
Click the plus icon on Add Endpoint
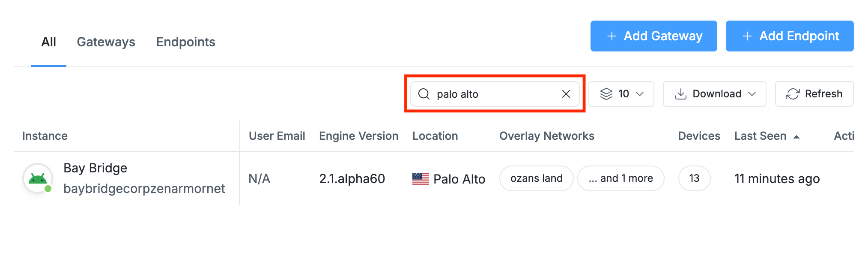747,36
